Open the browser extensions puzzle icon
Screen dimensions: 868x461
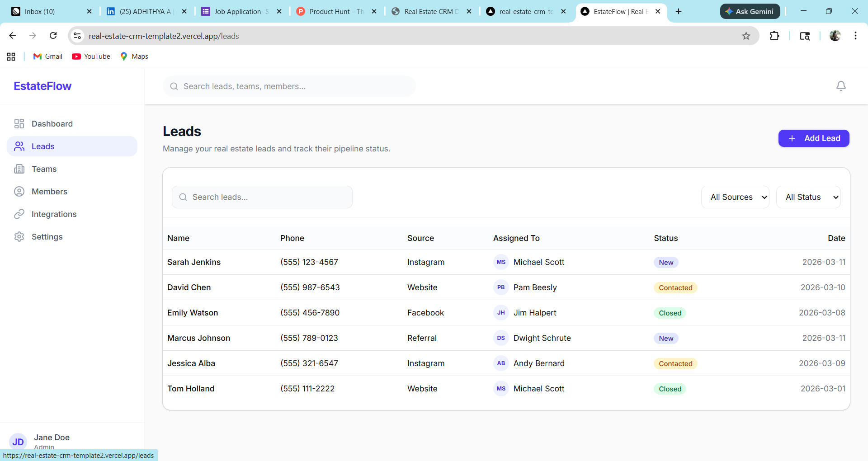pyautogui.click(x=774, y=36)
